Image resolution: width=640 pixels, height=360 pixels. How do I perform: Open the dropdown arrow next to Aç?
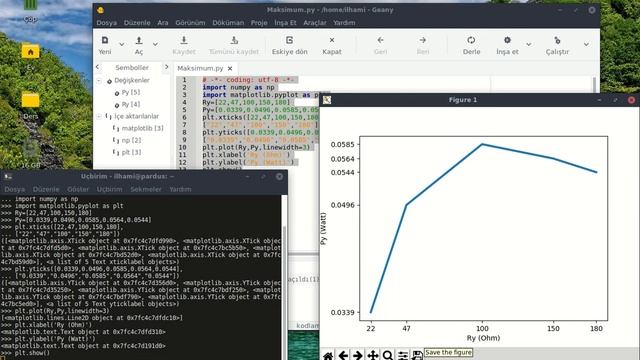[156, 44]
